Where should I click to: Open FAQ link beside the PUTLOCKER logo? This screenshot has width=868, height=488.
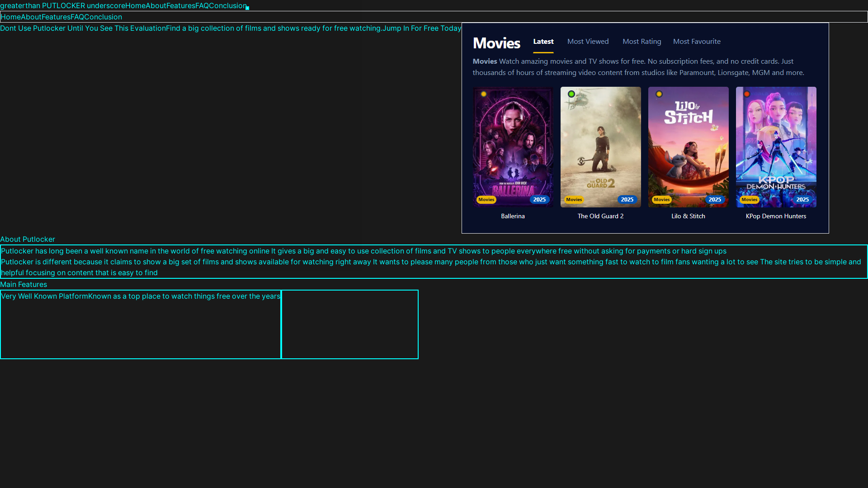coord(202,5)
